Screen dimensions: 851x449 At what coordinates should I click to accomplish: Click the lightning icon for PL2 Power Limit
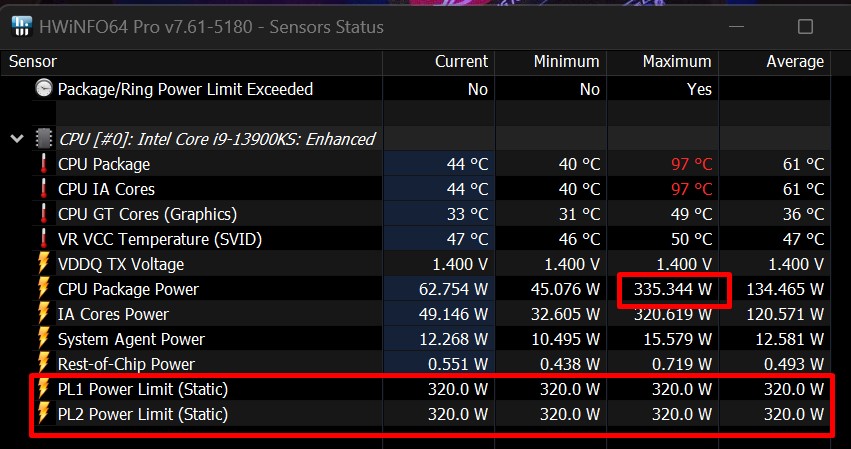click(43, 413)
